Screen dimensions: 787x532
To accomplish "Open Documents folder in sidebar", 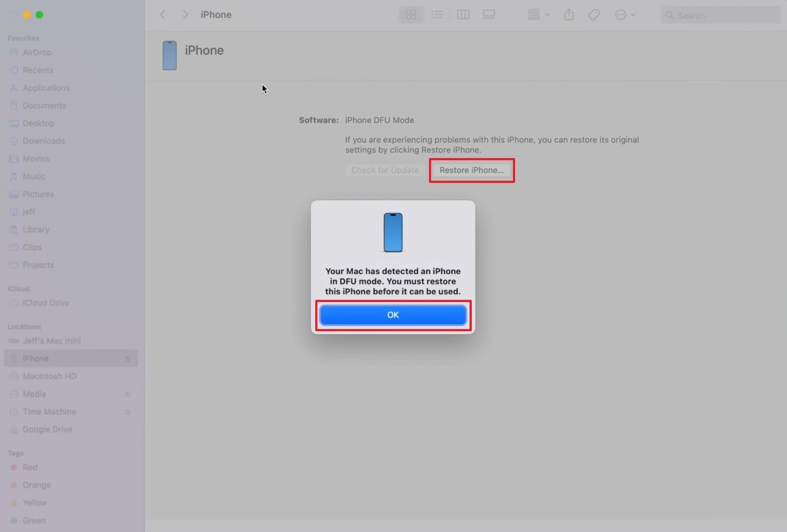I will 44,106.
